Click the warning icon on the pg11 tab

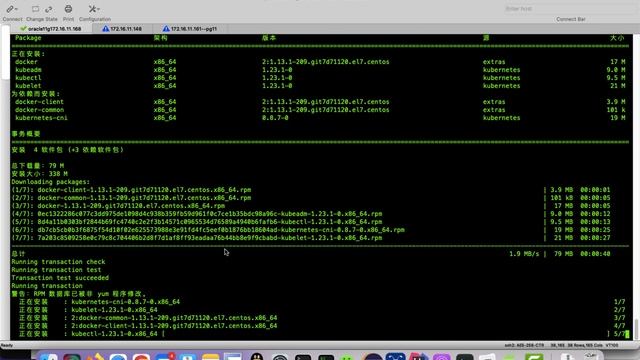166,29
